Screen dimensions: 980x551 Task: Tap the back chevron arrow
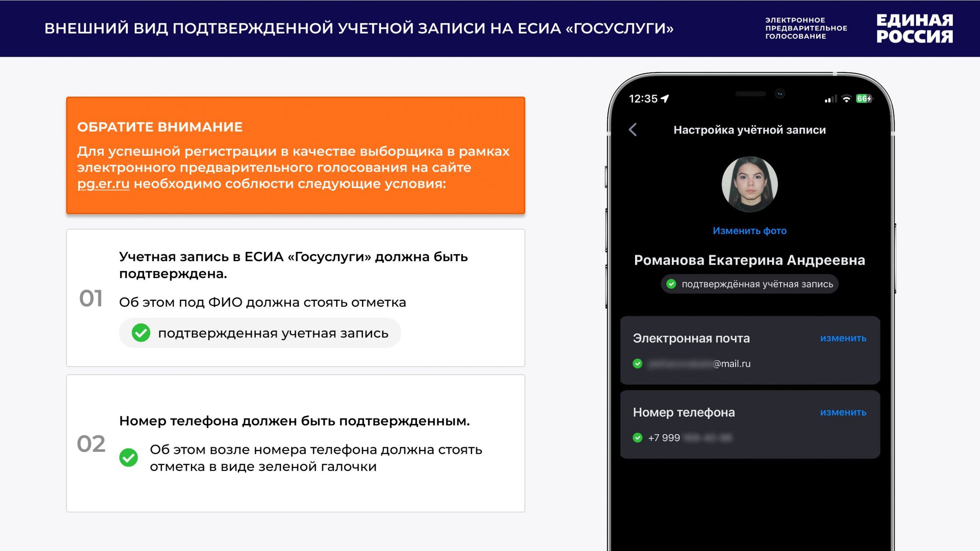click(633, 129)
